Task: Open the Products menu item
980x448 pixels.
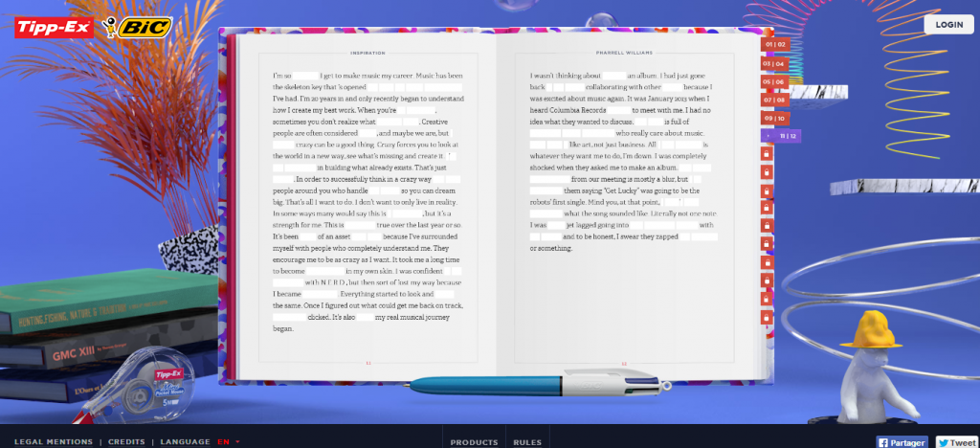Action: [474, 441]
